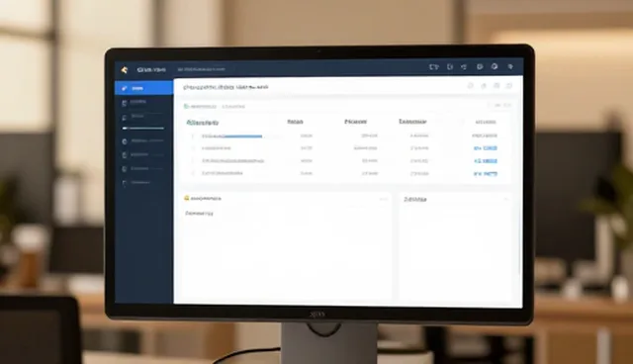
Task: Open the blue link in the second table row
Action: point(486,148)
